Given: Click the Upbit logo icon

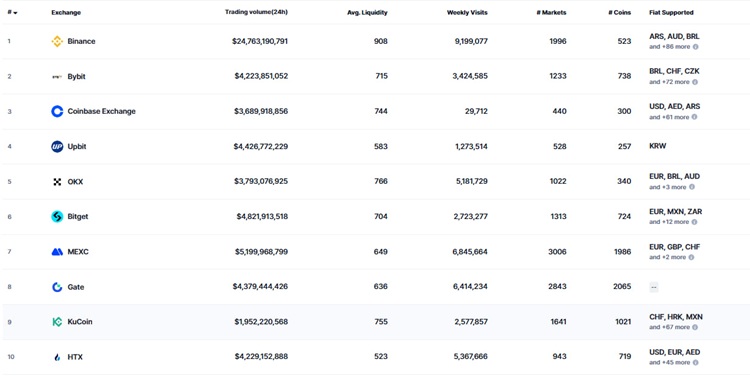Looking at the screenshot, I should pos(57,147).
